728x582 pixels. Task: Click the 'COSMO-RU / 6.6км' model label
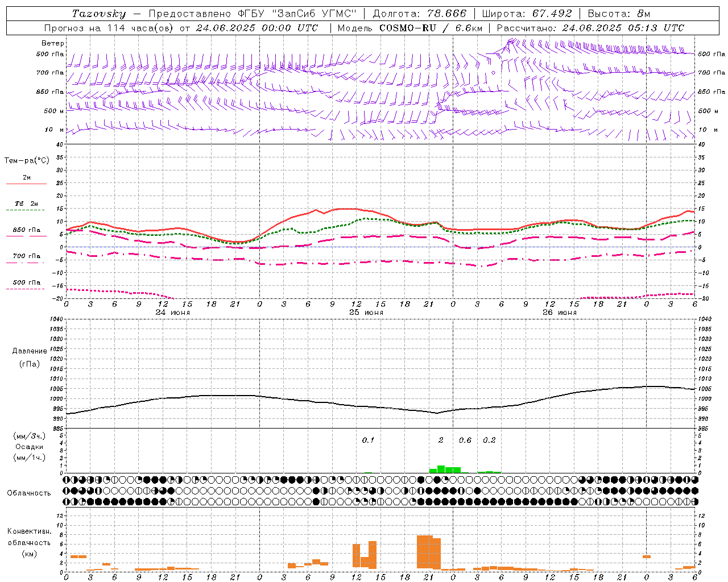[x=431, y=28]
